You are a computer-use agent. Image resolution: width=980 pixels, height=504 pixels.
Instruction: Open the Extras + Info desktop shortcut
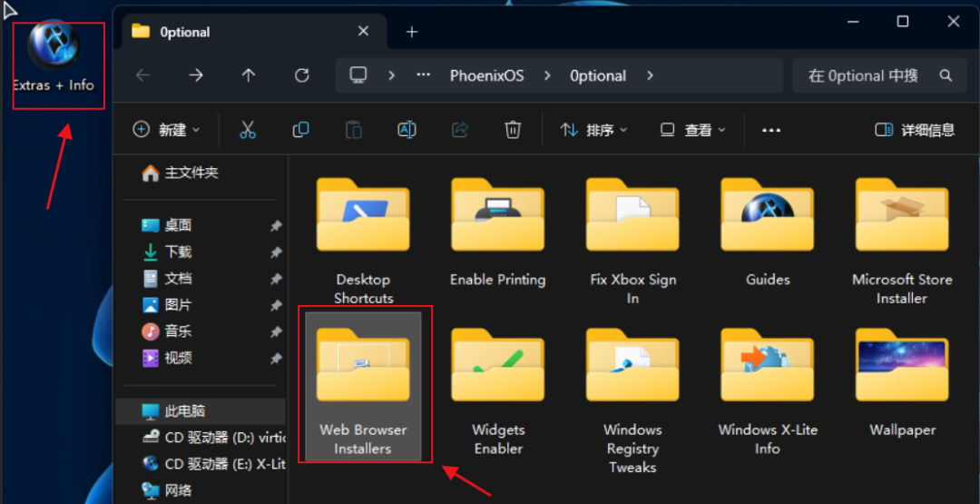click(54, 57)
